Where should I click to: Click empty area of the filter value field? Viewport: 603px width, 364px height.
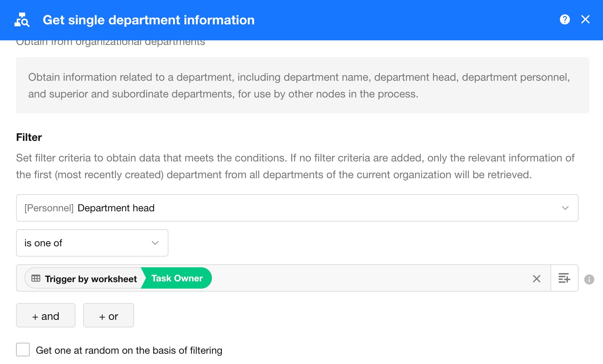366,278
